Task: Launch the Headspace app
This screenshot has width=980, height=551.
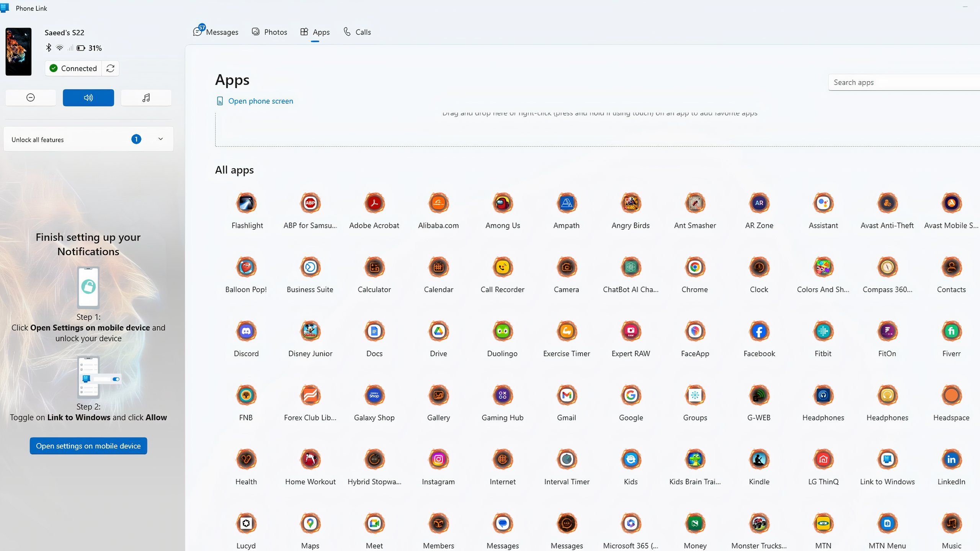Action: [x=951, y=395]
